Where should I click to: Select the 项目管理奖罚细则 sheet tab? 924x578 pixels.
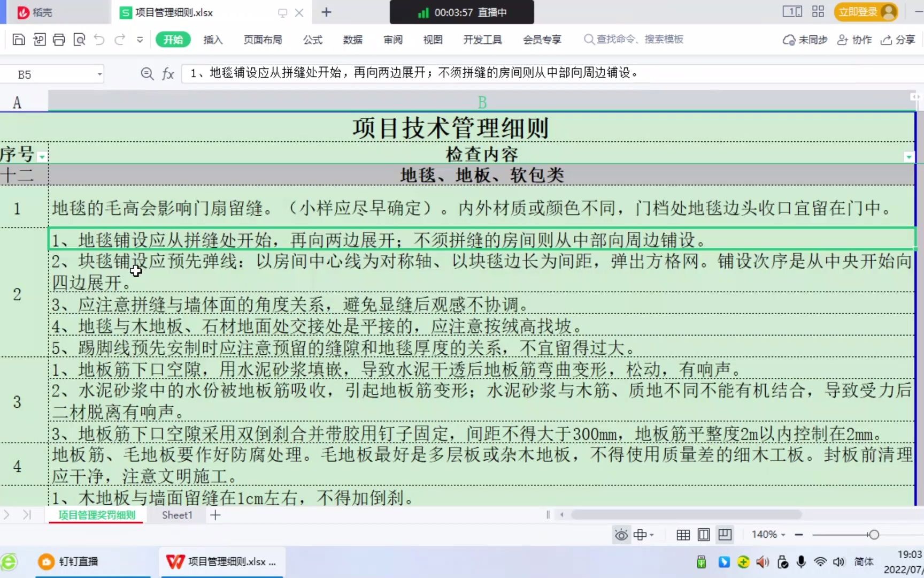pyautogui.click(x=97, y=515)
